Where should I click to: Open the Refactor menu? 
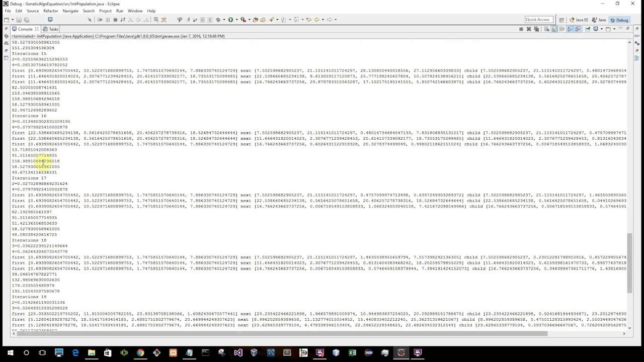tap(50, 11)
